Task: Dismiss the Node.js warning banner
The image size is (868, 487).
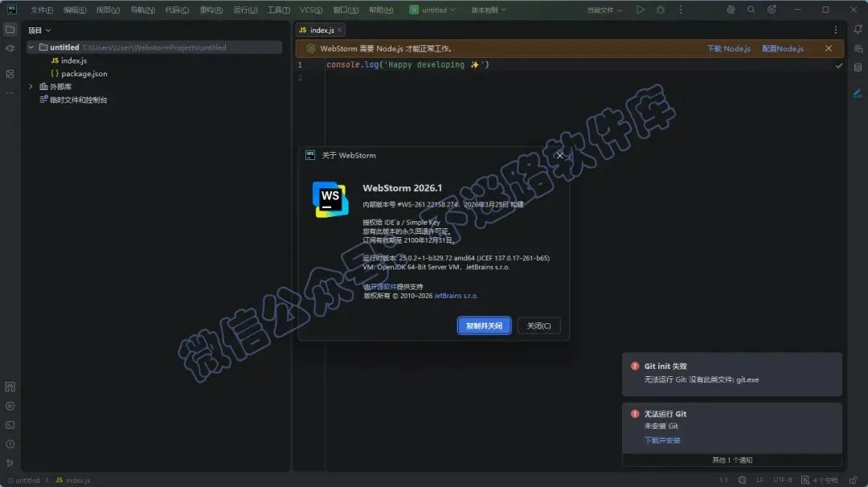Action: [828, 48]
